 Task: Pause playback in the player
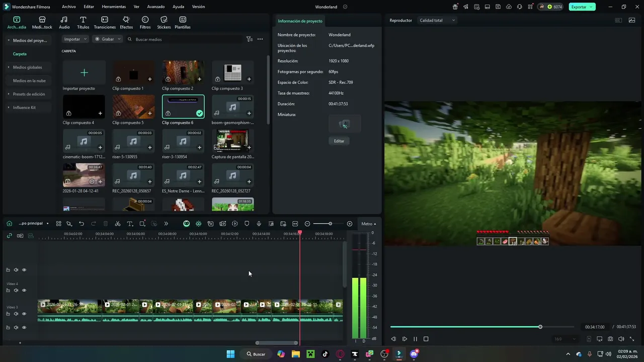point(415,339)
